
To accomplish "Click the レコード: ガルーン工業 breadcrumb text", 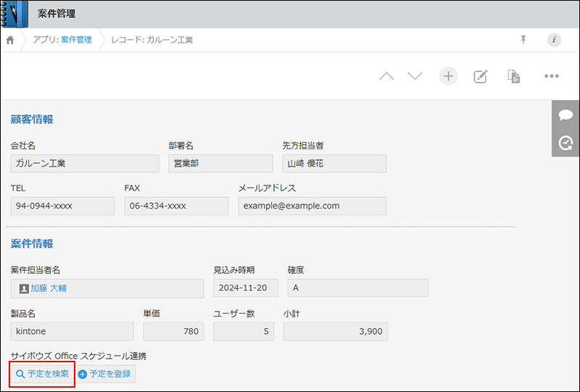I will point(152,40).
